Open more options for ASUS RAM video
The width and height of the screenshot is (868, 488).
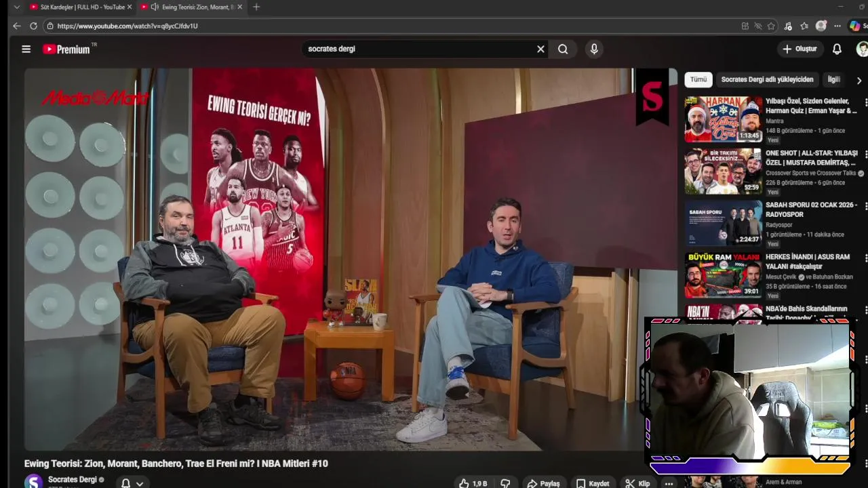[x=865, y=258]
